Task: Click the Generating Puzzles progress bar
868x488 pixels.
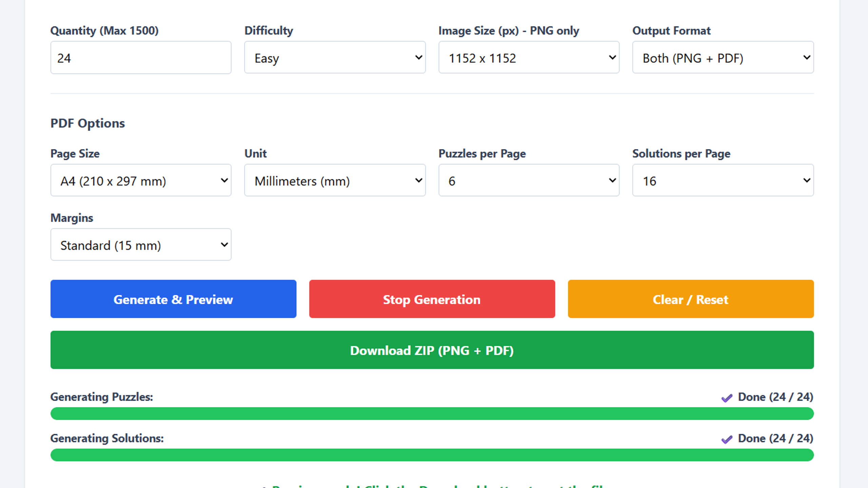Action: click(x=432, y=414)
